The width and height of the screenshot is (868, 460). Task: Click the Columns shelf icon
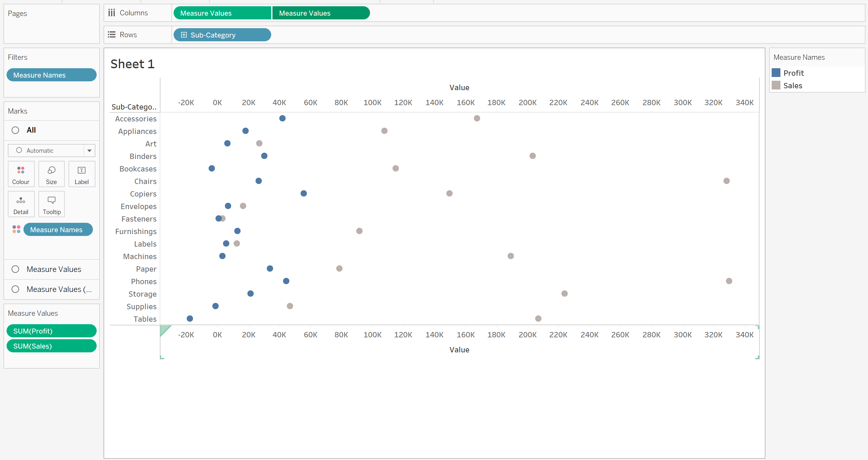coord(112,13)
